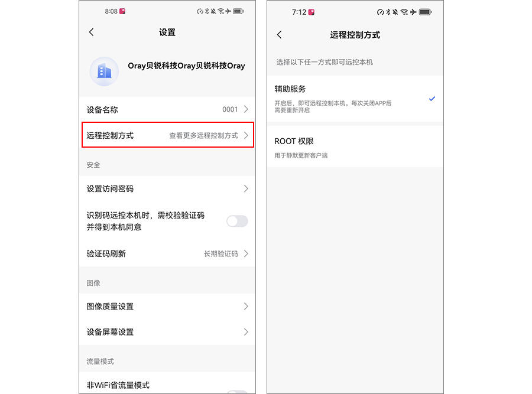Tap back arrow on 设置 screen
Image resolution: width=532 pixels, height=394 pixels.
click(91, 32)
